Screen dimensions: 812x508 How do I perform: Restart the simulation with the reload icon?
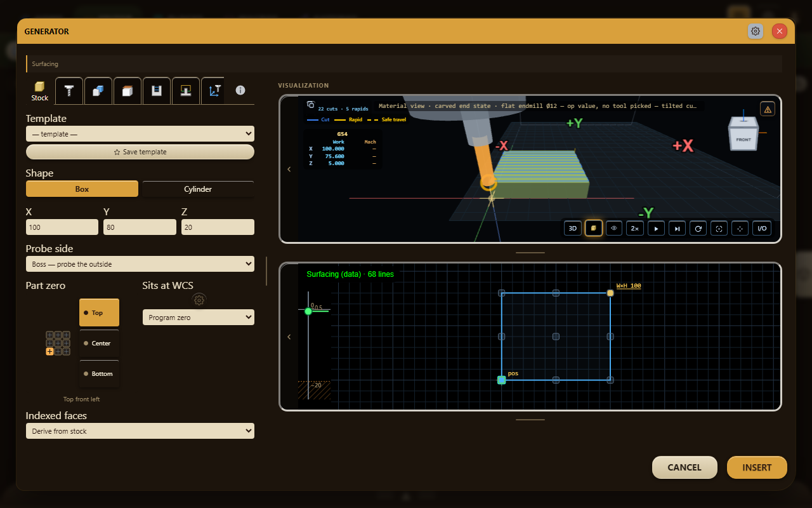(x=698, y=228)
